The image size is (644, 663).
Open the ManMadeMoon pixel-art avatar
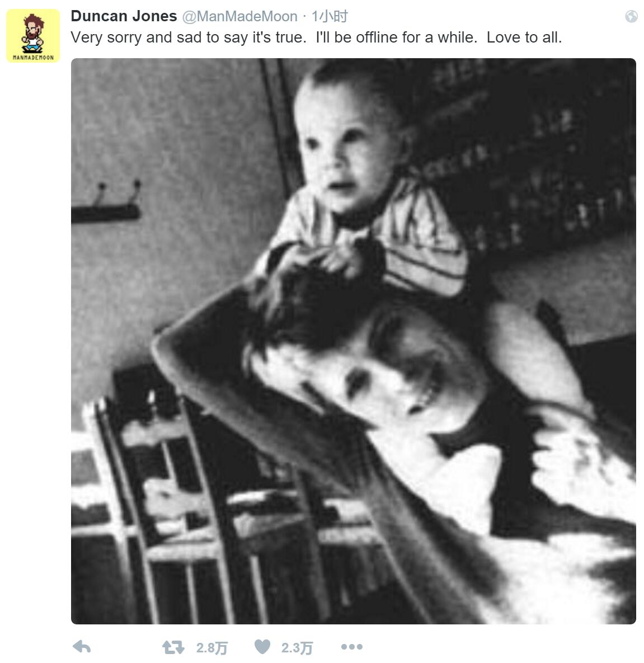click(x=33, y=35)
